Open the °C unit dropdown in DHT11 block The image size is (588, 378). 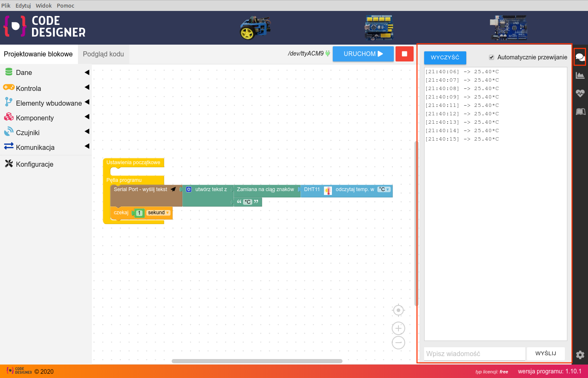coord(384,189)
